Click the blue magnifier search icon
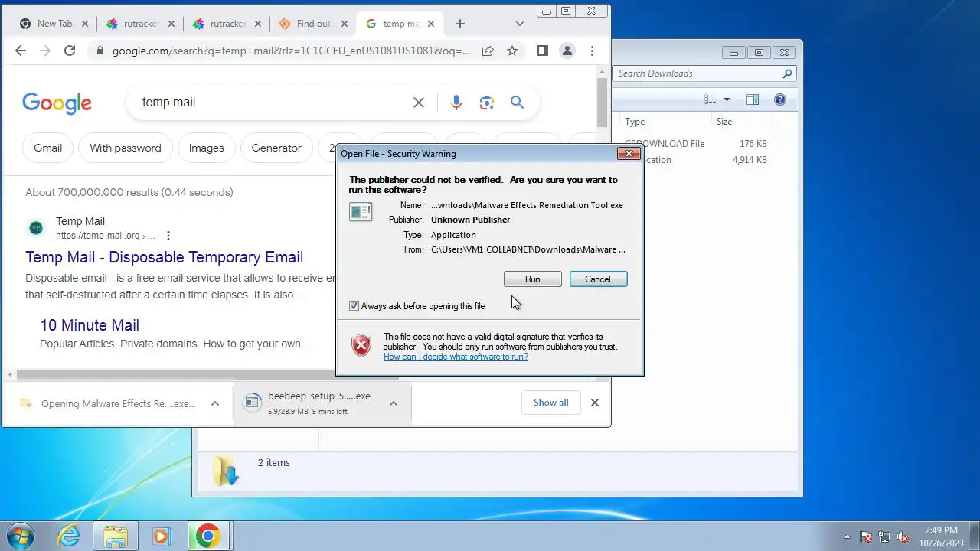980x551 pixels. coord(517,103)
